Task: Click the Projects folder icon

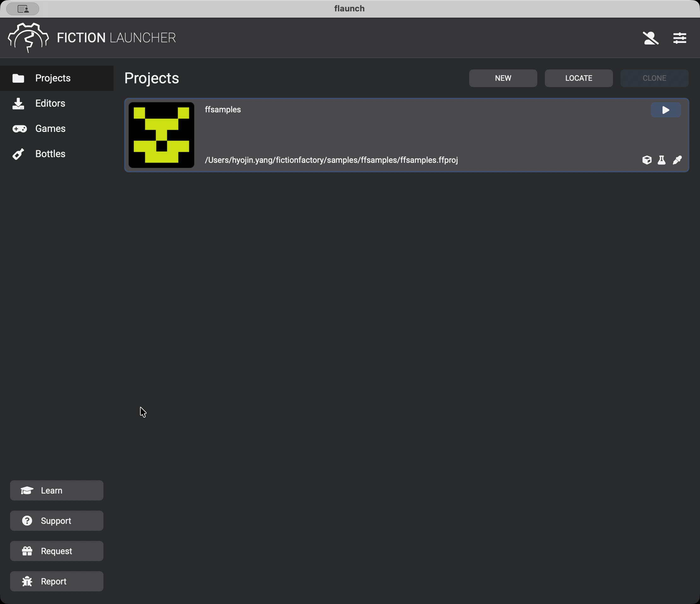Action: [x=18, y=79]
